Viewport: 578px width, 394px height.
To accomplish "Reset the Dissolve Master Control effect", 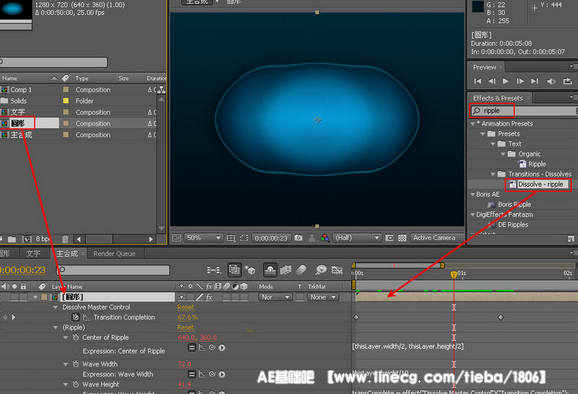I will coord(185,307).
